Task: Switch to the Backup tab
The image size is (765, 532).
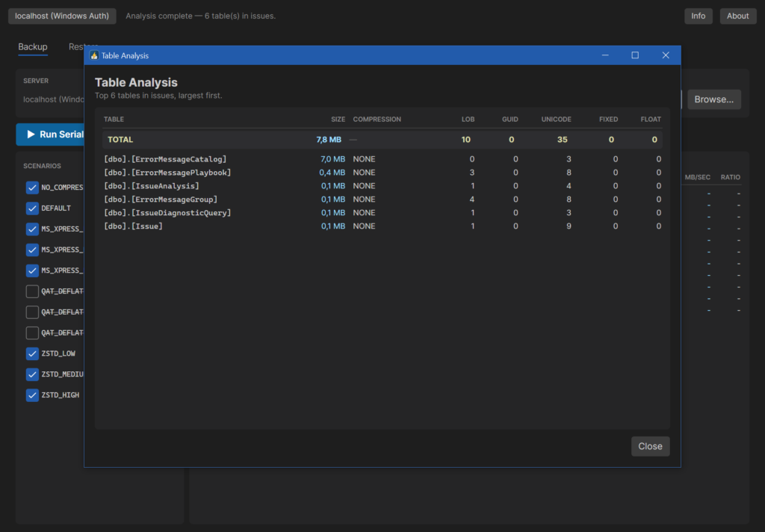Action: 33,47
